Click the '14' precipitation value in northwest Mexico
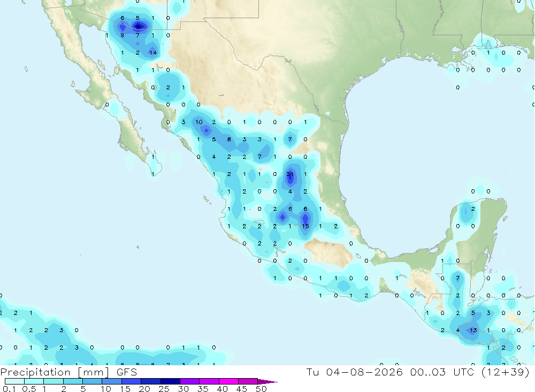Image resolution: width=535 pixels, height=392 pixels. pyautogui.click(x=153, y=52)
